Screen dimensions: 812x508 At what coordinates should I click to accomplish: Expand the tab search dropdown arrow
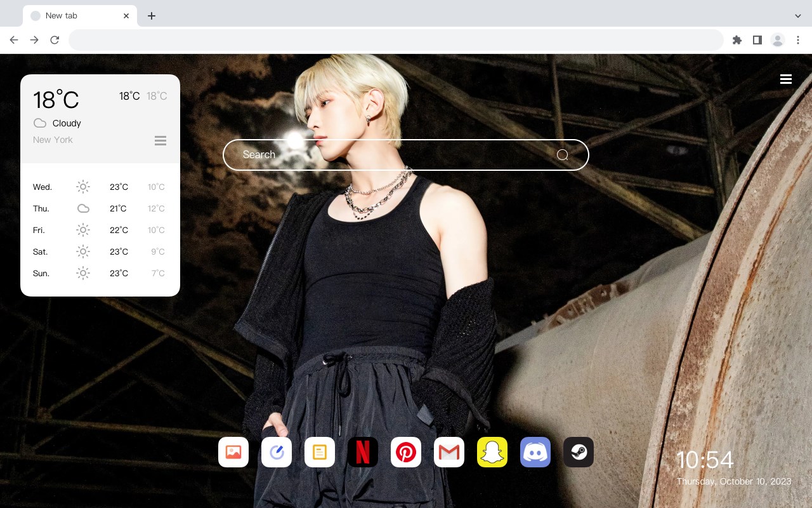click(x=798, y=16)
